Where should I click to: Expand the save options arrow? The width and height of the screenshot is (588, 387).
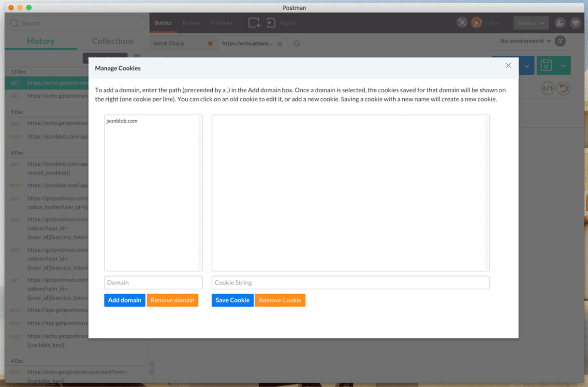[x=563, y=66]
